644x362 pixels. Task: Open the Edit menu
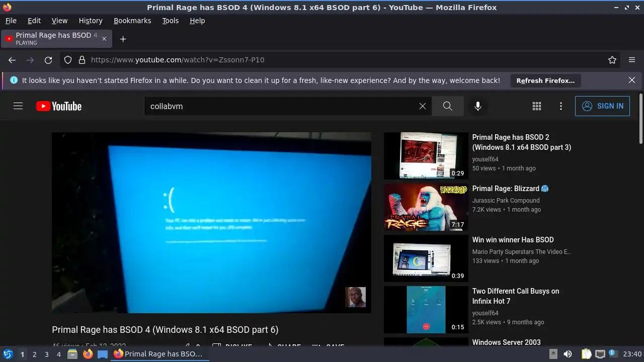[x=34, y=21]
